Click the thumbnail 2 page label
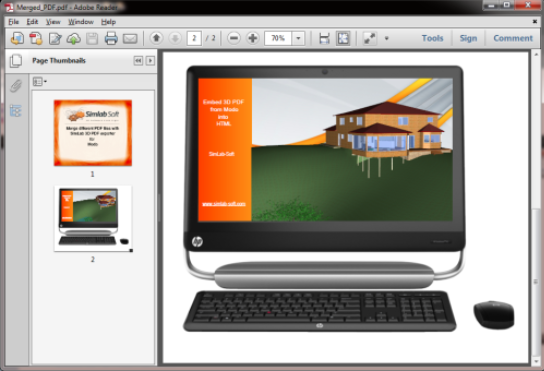Image resolution: width=544 pixels, height=371 pixels. click(x=92, y=259)
